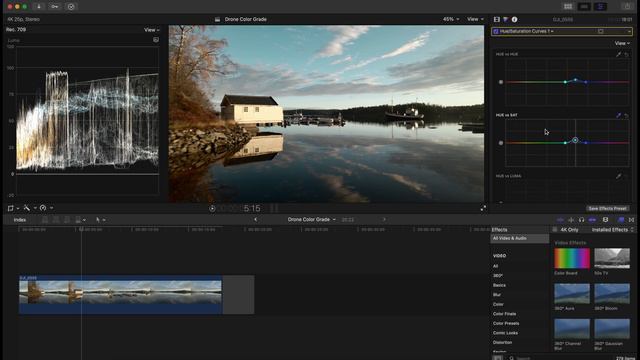Image resolution: width=640 pixels, height=360 pixels.
Task: Select the Color Finale category
Action: pyautogui.click(x=504, y=314)
